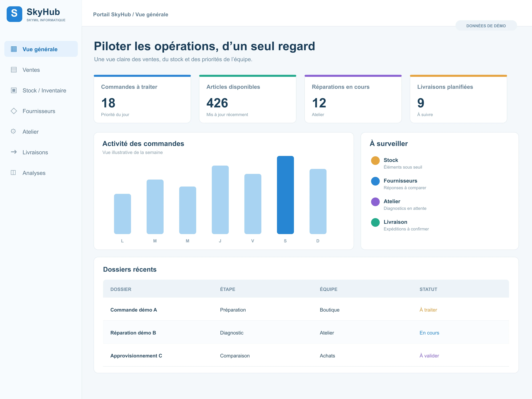The height and width of the screenshot is (399, 532).
Task: Select the Vue générale grid icon
Action: coord(14,49)
